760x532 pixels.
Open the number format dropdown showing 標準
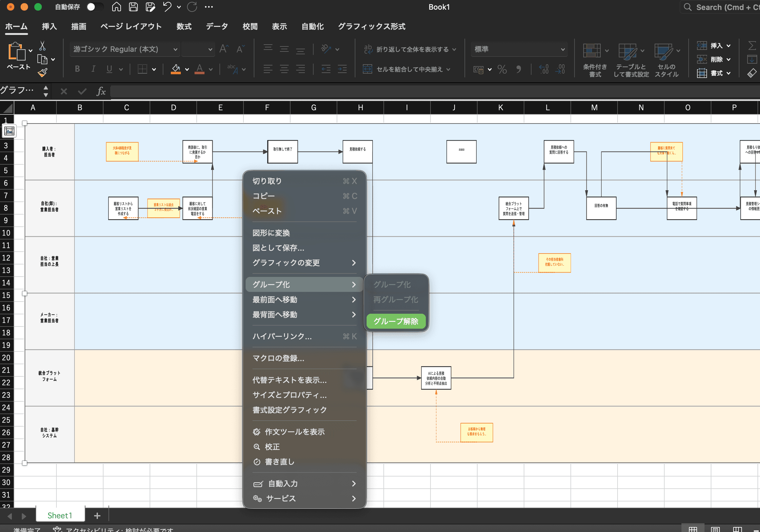(x=519, y=49)
